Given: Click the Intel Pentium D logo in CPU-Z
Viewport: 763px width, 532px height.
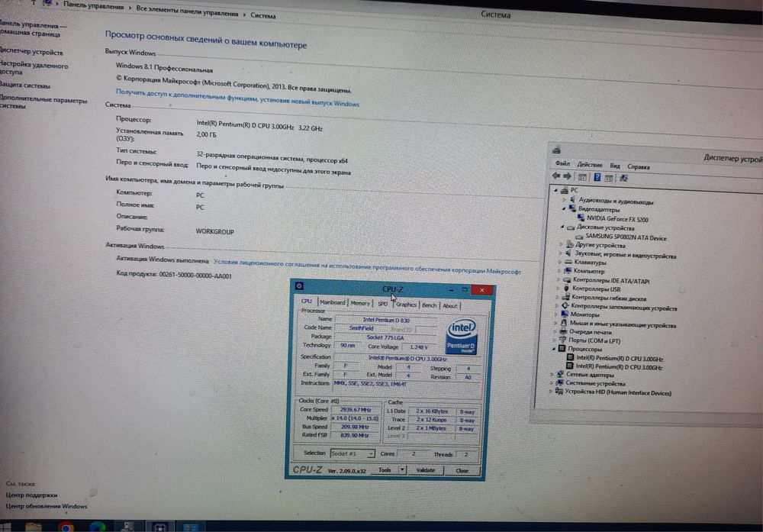Looking at the screenshot, I should point(462,337).
